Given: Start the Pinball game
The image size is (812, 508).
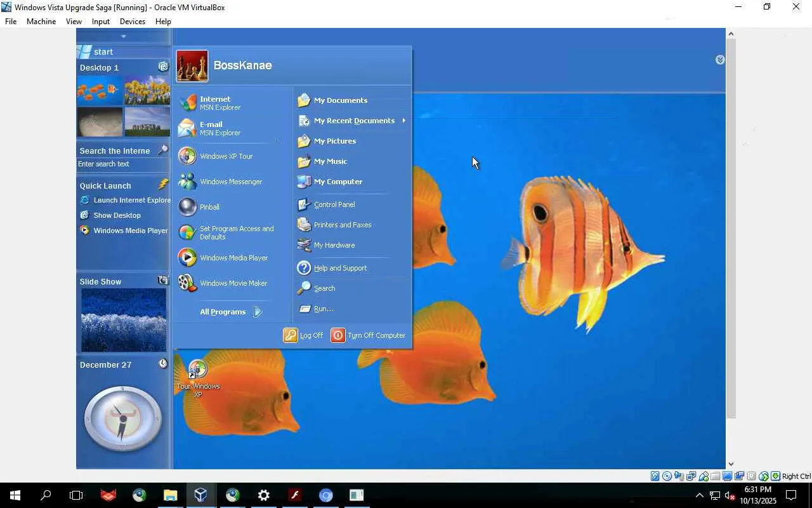Looking at the screenshot, I should point(232,207).
